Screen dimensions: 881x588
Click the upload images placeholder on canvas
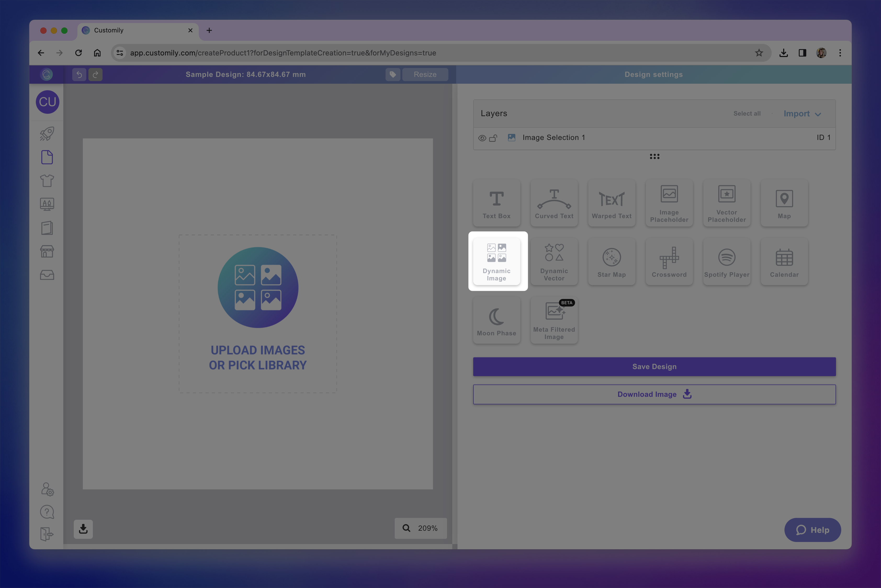click(258, 314)
